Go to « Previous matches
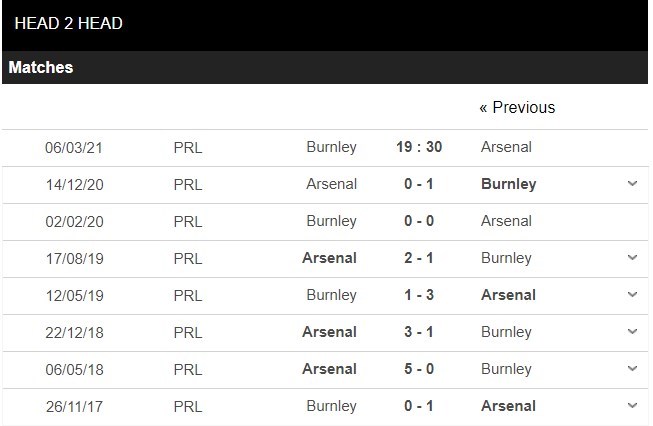Screen dimensions: 653x426 pos(517,107)
